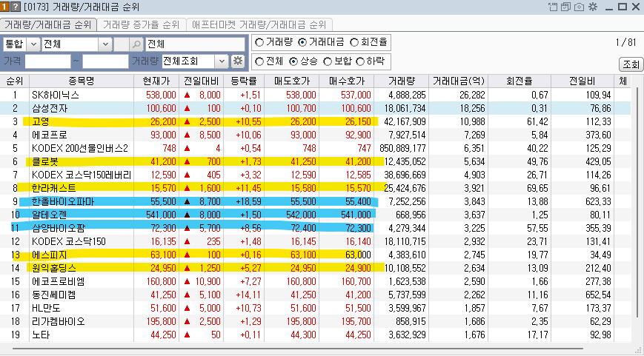
Task: Select the 상승 radio button
Action: 293,61
